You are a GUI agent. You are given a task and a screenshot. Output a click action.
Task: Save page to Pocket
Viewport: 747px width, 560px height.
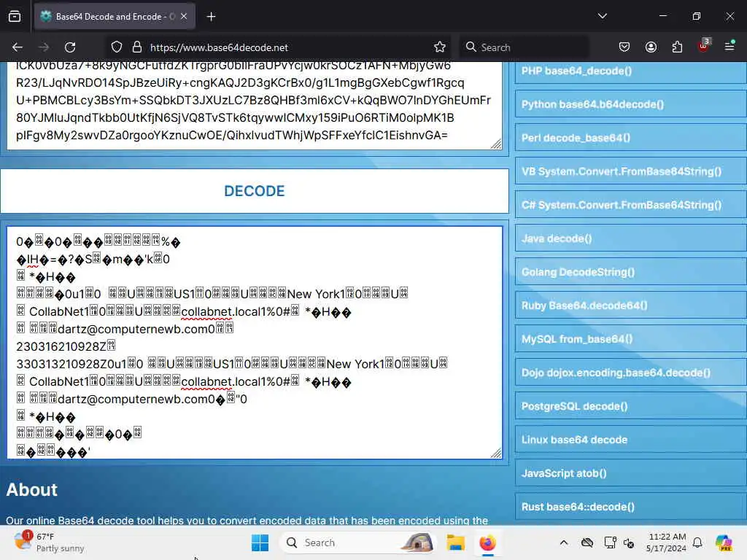click(x=624, y=47)
